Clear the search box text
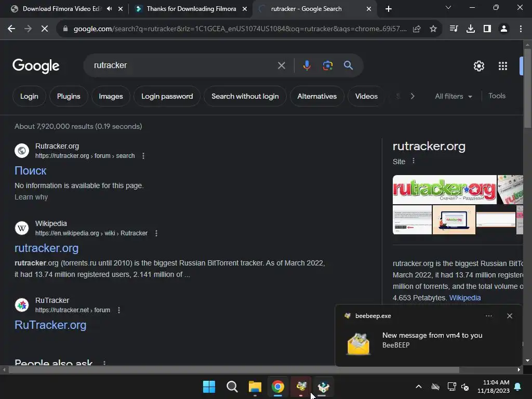 point(281,65)
